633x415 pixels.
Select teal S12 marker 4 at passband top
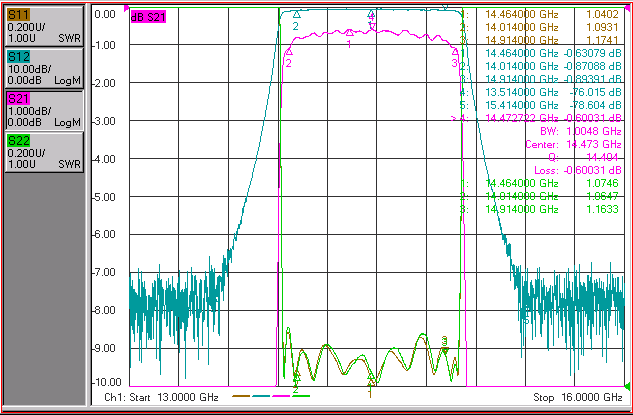click(371, 15)
